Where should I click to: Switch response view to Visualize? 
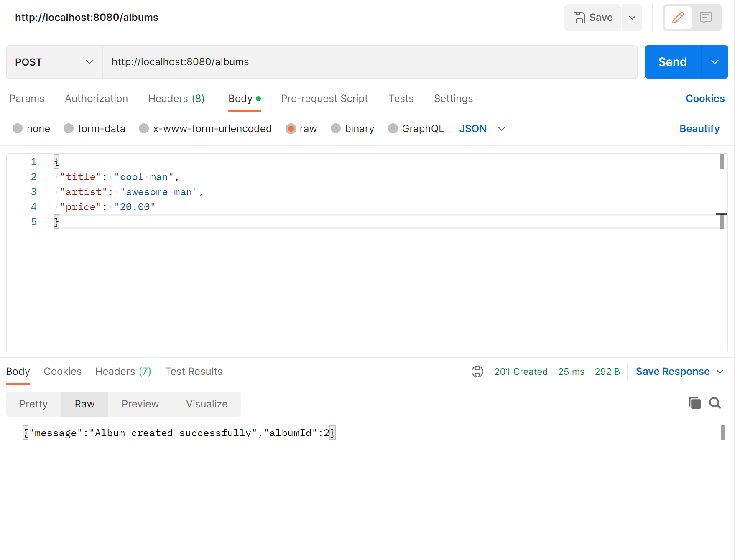pyautogui.click(x=207, y=404)
